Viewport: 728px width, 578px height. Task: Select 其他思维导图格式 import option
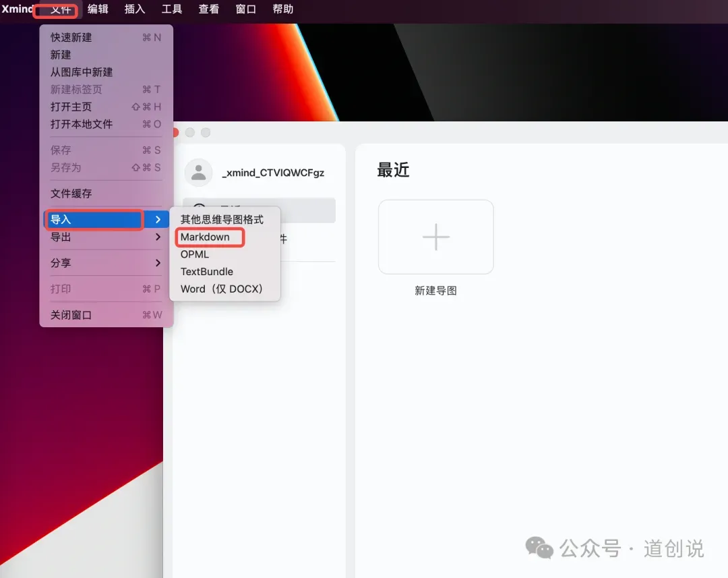click(x=224, y=219)
